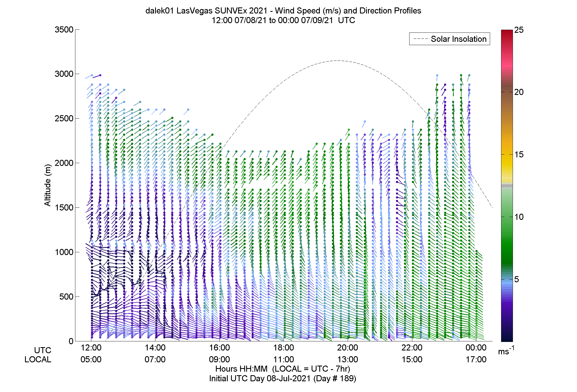The width and height of the screenshot is (577, 392).
Task: Click the colorbar value 20 label
Action: [519, 92]
